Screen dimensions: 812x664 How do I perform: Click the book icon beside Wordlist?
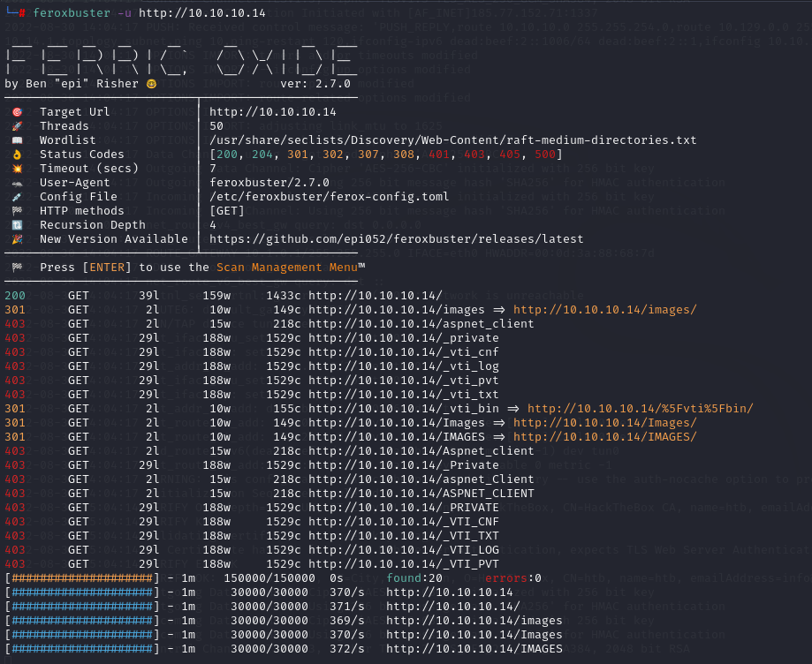pyautogui.click(x=17, y=140)
